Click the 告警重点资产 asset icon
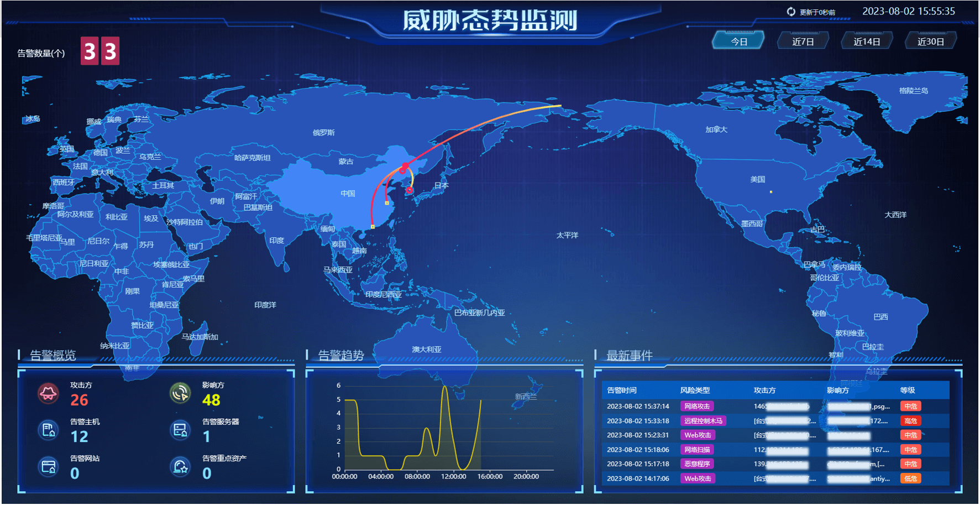Screen dimensions: 980x505 click(180, 466)
